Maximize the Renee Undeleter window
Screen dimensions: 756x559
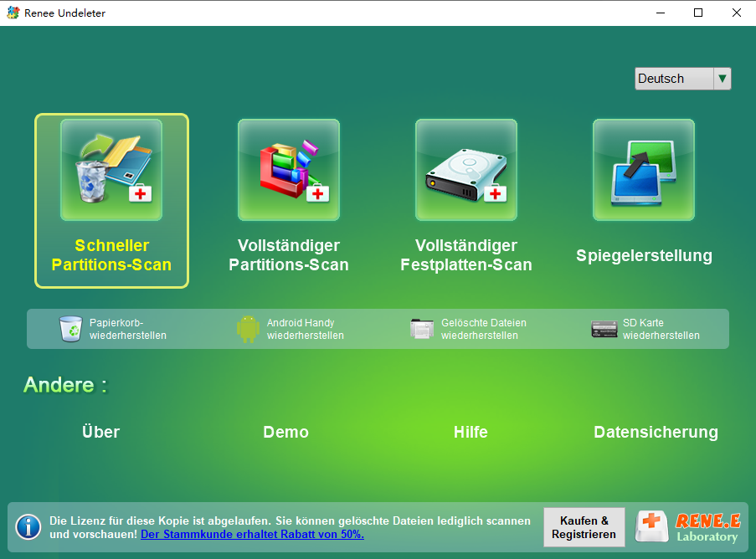(x=698, y=13)
